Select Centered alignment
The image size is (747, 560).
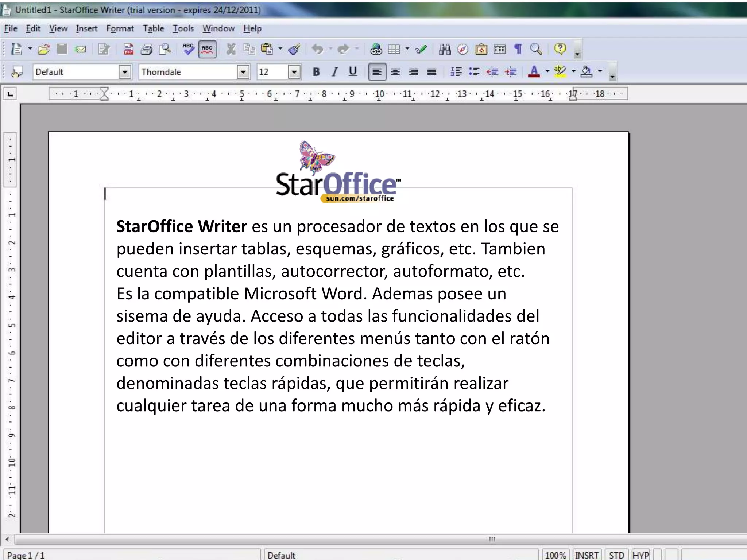pyautogui.click(x=395, y=72)
